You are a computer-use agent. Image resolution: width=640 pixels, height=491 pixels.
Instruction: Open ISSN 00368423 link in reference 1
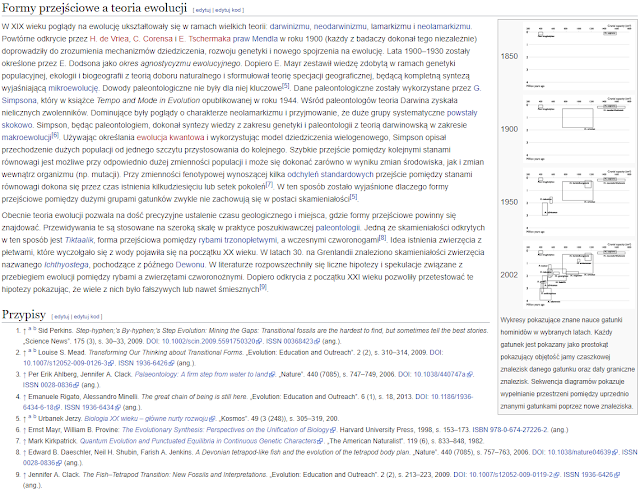(293, 341)
